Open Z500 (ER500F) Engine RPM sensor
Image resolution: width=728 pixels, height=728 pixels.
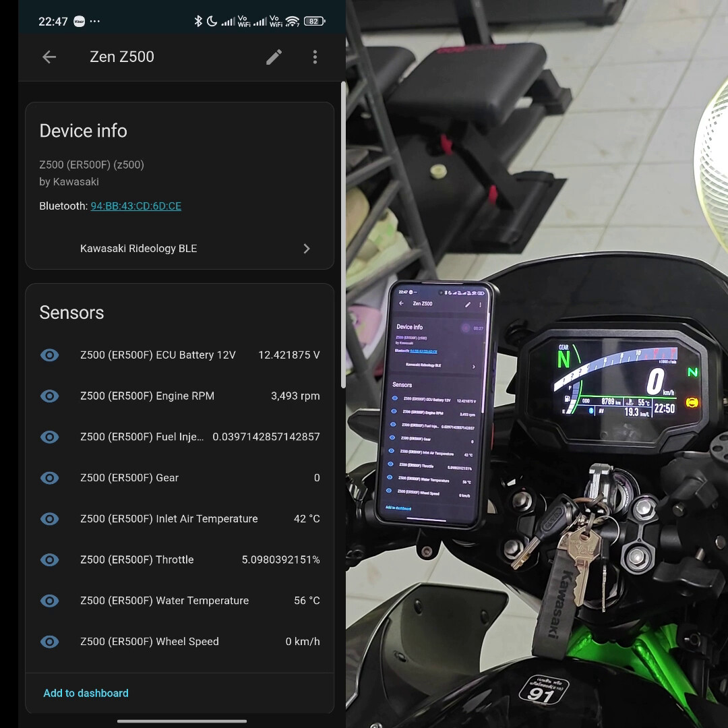click(180, 396)
